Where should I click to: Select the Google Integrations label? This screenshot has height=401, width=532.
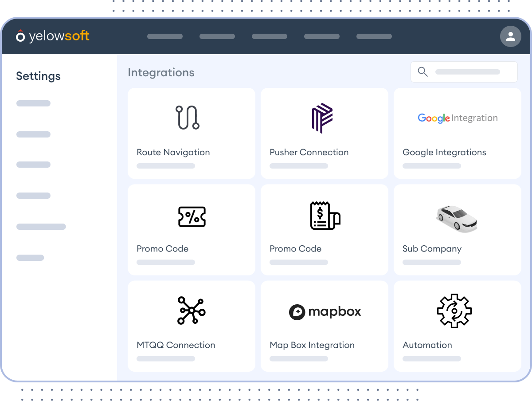point(444,152)
